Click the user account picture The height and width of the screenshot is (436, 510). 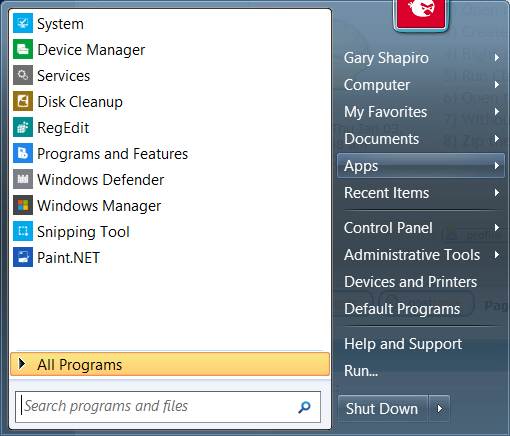421,14
